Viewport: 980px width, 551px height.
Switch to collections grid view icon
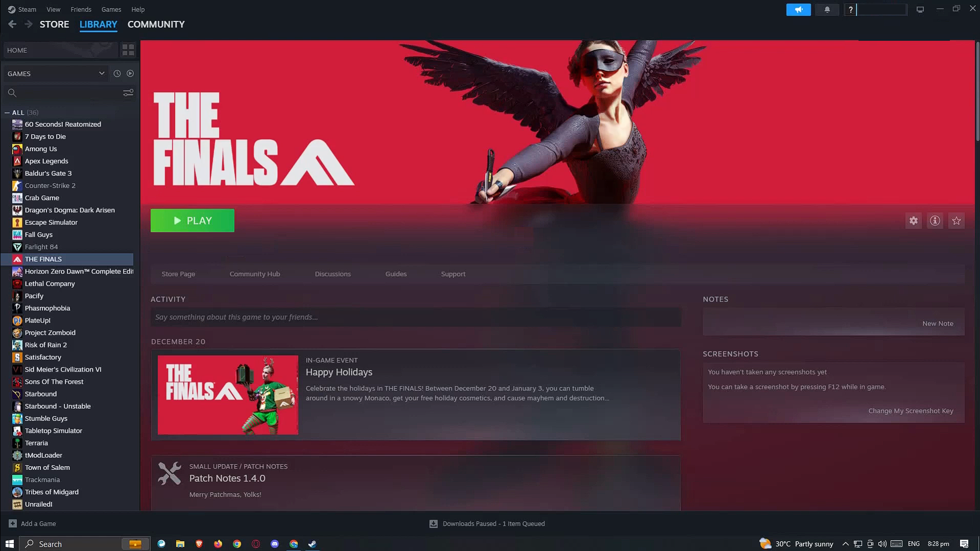(x=128, y=50)
